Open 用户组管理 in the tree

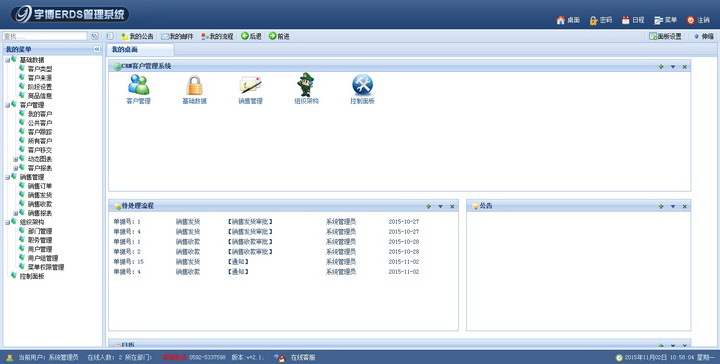tap(43, 258)
